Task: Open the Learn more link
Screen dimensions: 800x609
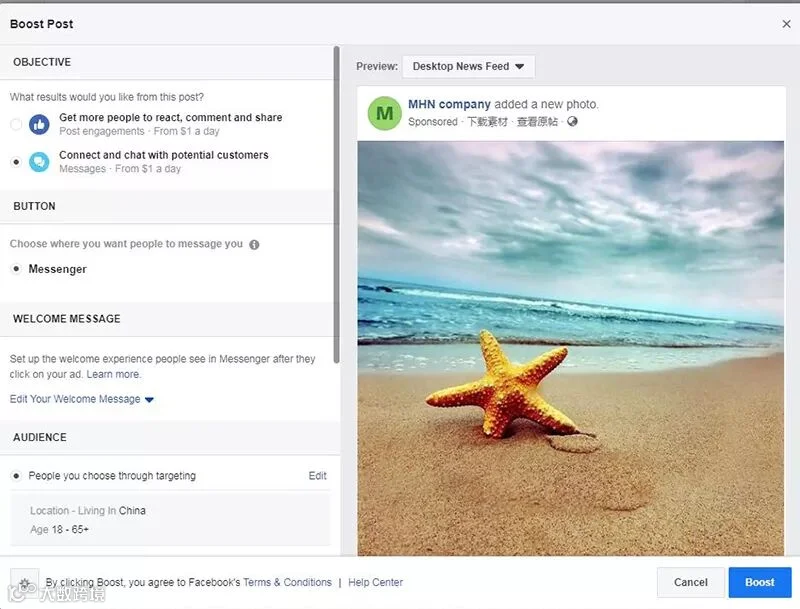Action: point(113,374)
